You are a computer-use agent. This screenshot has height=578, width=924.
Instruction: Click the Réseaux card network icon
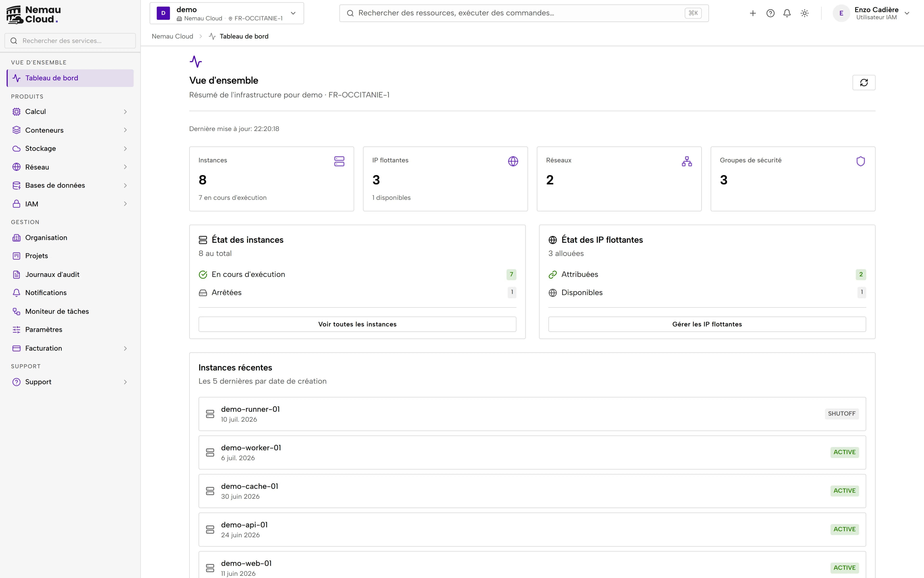pyautogui.click(x=687, y=161)
